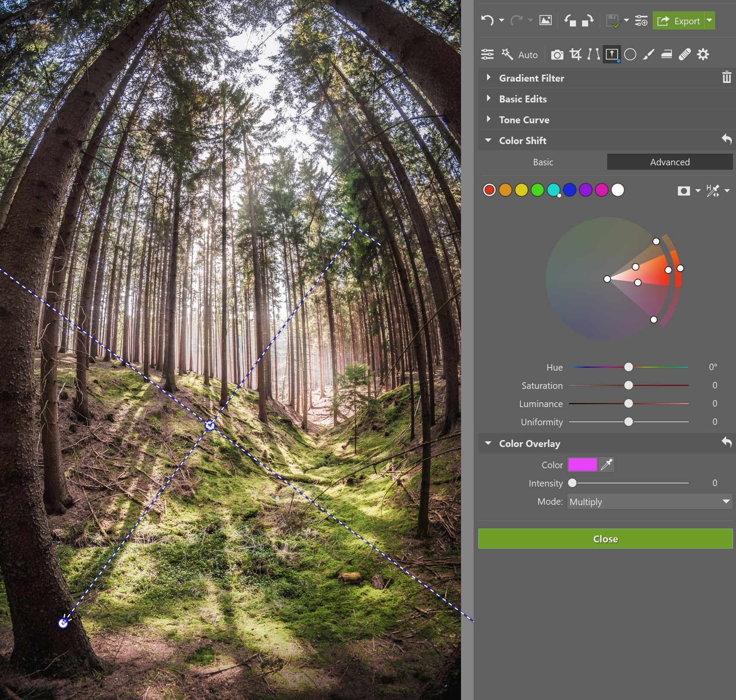Rotate the photo right
The height and width of the screenshot is (700, 736).
point(588,20)
